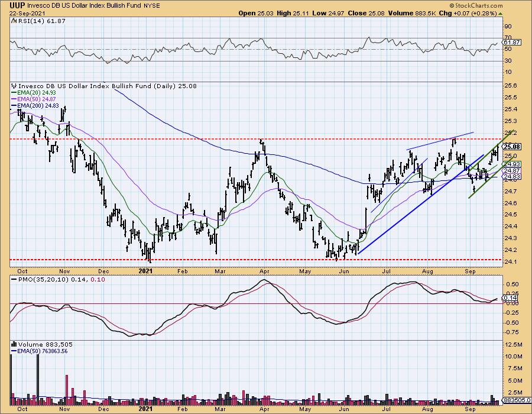This screenshot has height=414, width=532.
Task: Click the green up-arrow change indicator
Action: coord(500,14)
